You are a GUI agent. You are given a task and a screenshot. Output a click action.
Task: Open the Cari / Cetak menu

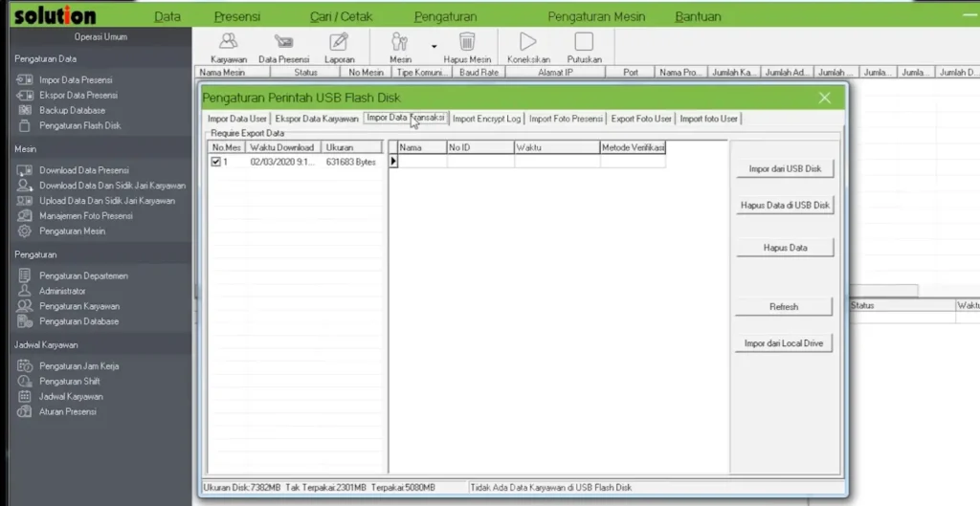(x=342, y=16)
